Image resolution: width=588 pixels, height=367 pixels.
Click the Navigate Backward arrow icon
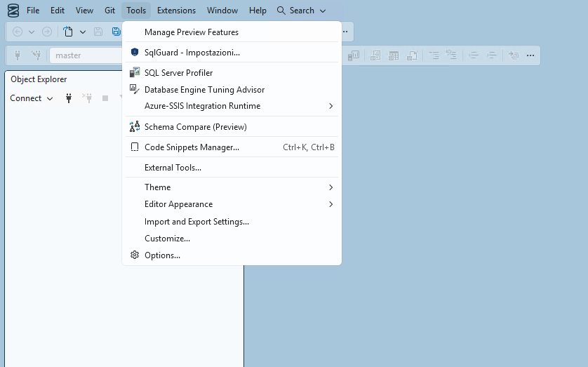click(x=18, y=32)
